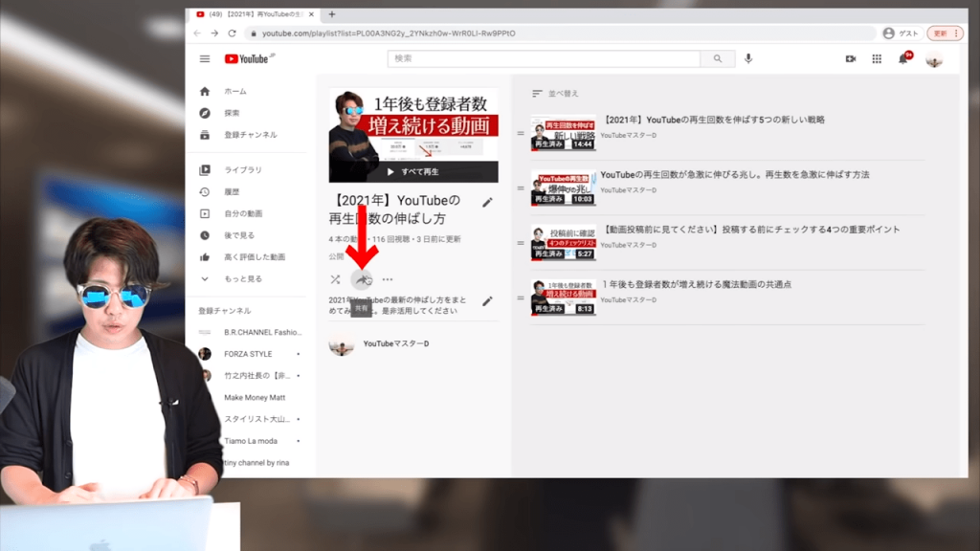Image resolution: width=980 pixels, height=551 pixels.
Task: Play all with すべて再生
Action: click(x=413, y=172)
